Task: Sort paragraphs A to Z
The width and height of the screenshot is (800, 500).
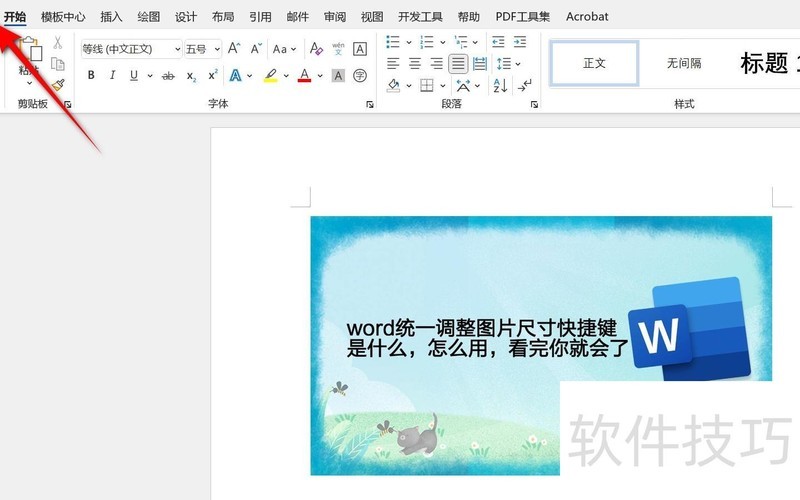Action: click(500, 85)
